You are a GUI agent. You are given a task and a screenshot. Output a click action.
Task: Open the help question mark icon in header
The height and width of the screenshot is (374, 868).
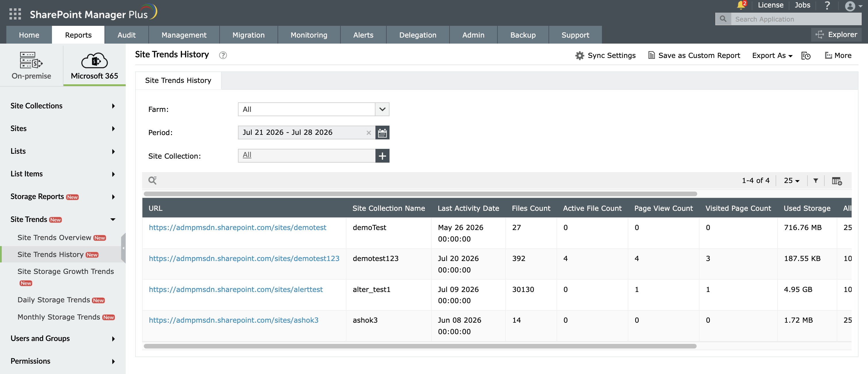[x=827, y=5]
